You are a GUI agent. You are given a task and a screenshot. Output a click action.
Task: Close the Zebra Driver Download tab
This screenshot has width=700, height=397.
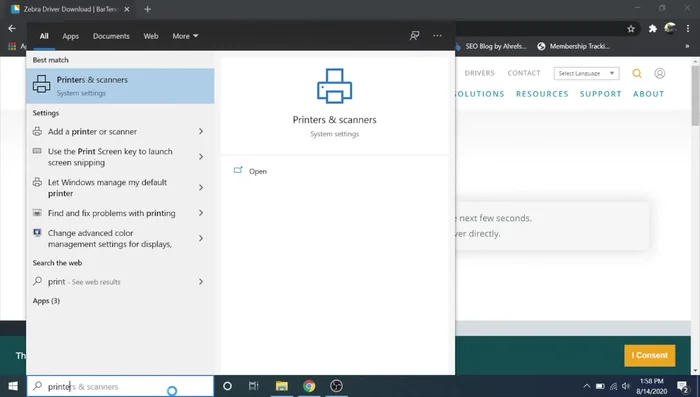(x=127, y=9)
